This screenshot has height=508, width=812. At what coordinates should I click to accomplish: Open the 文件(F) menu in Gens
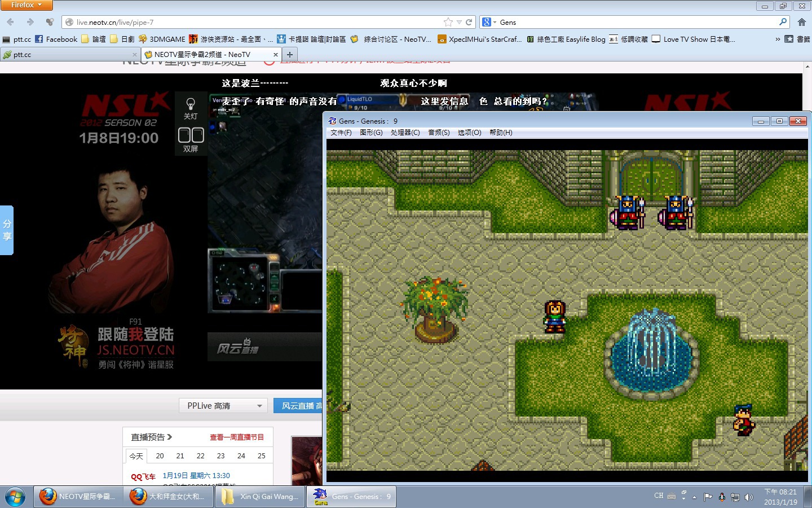[341, 133]
